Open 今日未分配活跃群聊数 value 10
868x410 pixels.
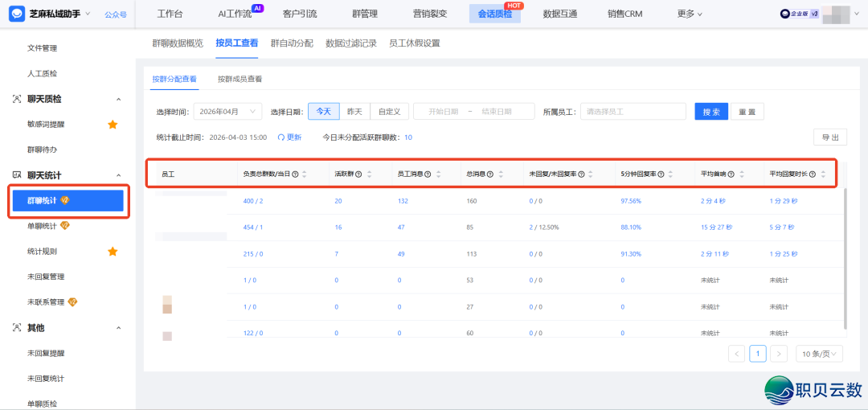click(408, 137)
